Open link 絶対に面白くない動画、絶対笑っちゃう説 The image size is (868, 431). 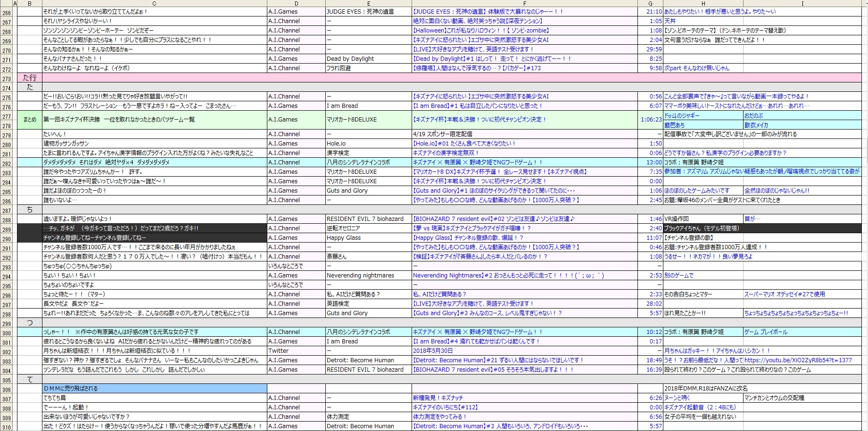(x=478, y=21)
